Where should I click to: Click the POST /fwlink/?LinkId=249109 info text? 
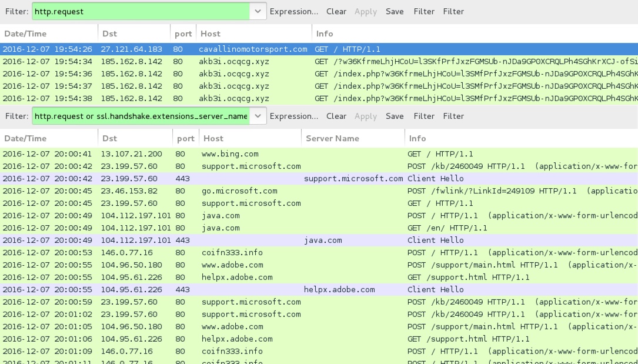tap(522, 191)
